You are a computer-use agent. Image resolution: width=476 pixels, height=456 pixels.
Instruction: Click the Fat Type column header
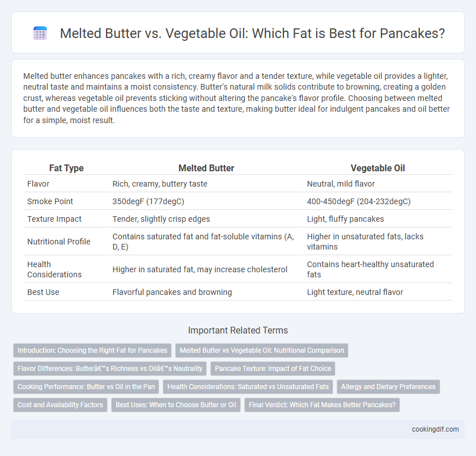point(66,168)
